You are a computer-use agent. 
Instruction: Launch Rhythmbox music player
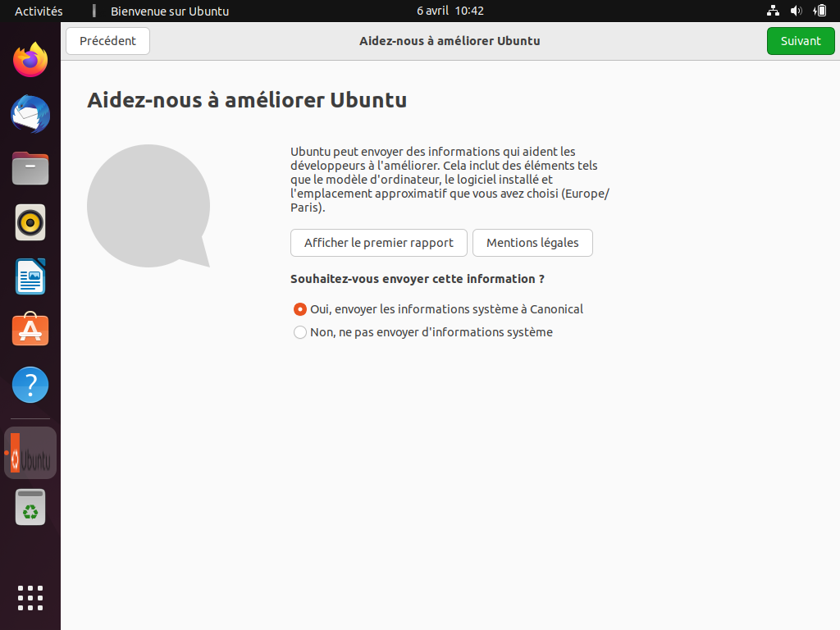pyautogui.click(x=30, y=222)
